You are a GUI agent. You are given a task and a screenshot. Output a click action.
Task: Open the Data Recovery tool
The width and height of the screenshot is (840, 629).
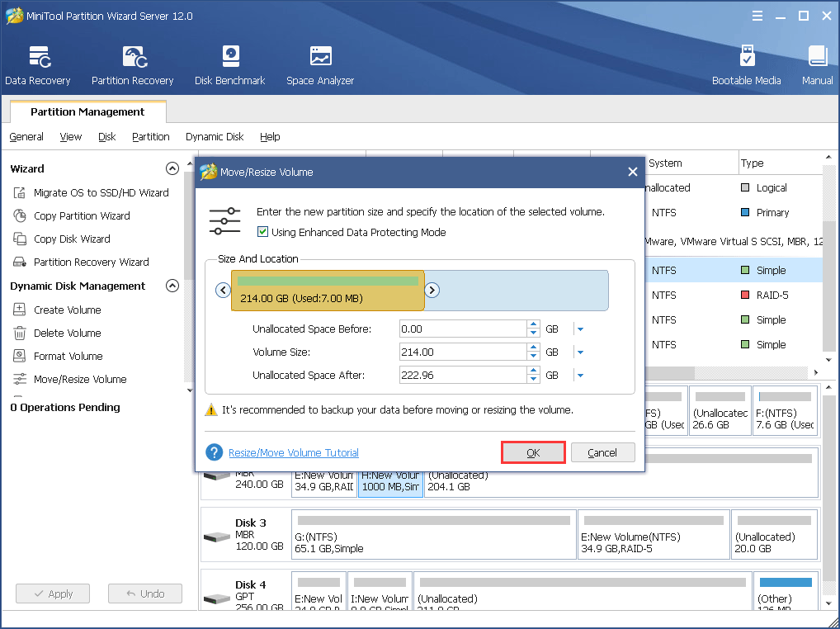point(37,65)
